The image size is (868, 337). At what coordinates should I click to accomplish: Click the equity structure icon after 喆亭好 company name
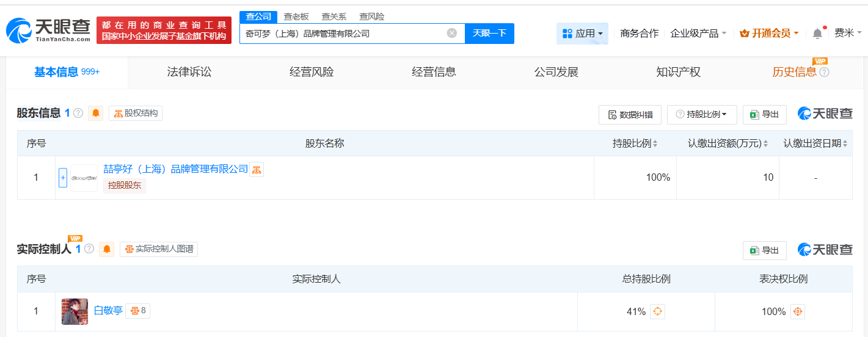257,169
